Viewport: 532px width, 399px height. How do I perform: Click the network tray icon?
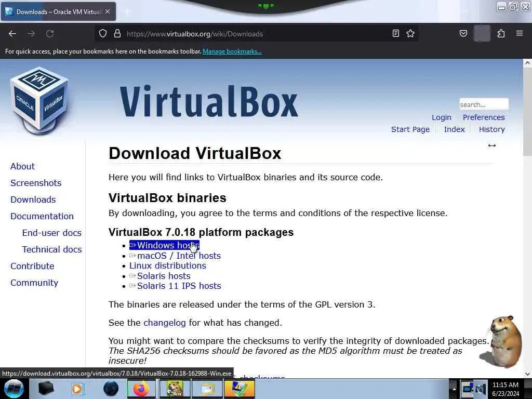[468, 389]
